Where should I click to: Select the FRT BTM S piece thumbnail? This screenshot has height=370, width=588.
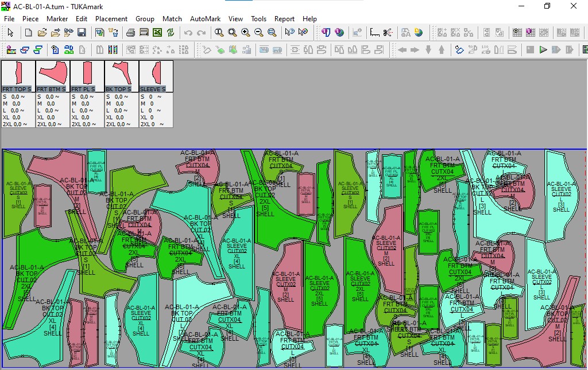(52, 73)
